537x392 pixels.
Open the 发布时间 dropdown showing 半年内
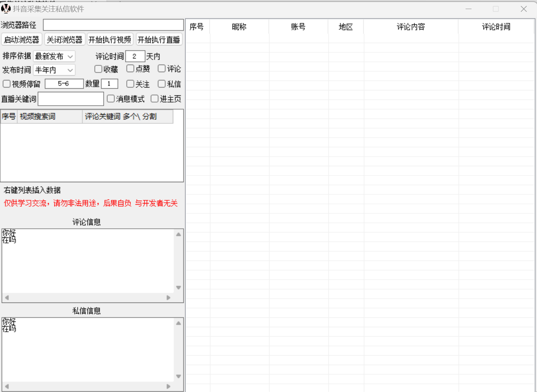tap(54, 70)
